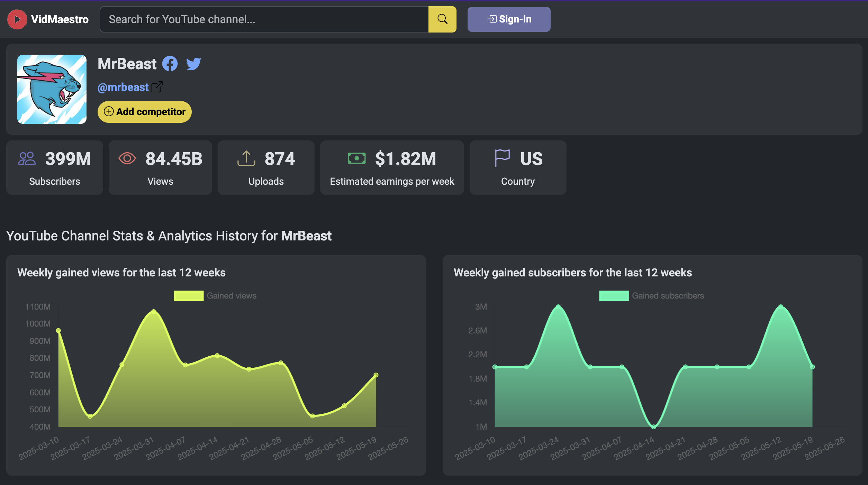The image size is (868, 485).
Task: Click the yellow magnifier search button
Action: click(x=442, y=19)
